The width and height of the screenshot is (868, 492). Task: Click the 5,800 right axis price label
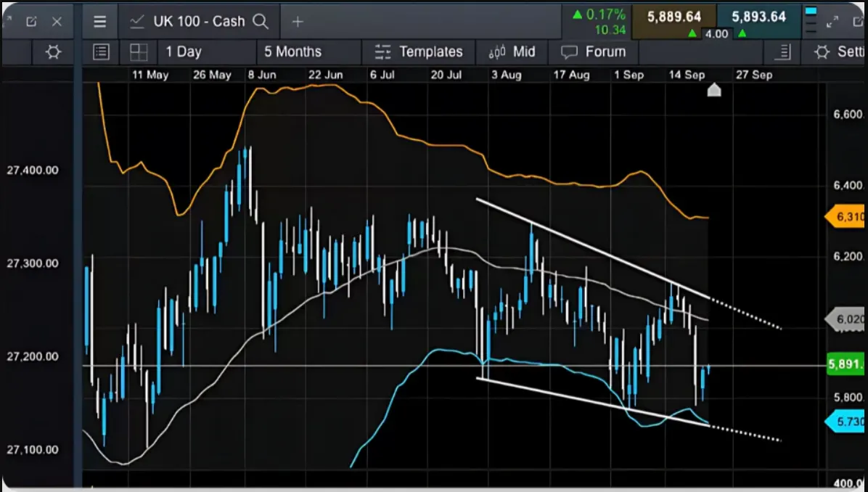pyautogui.click(x=848, y=398)
